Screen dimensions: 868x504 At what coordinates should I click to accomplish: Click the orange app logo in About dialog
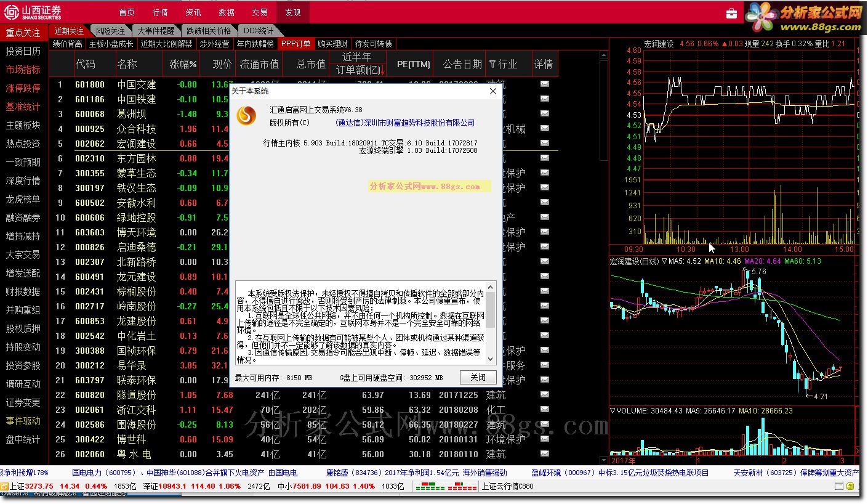(247, 115)
